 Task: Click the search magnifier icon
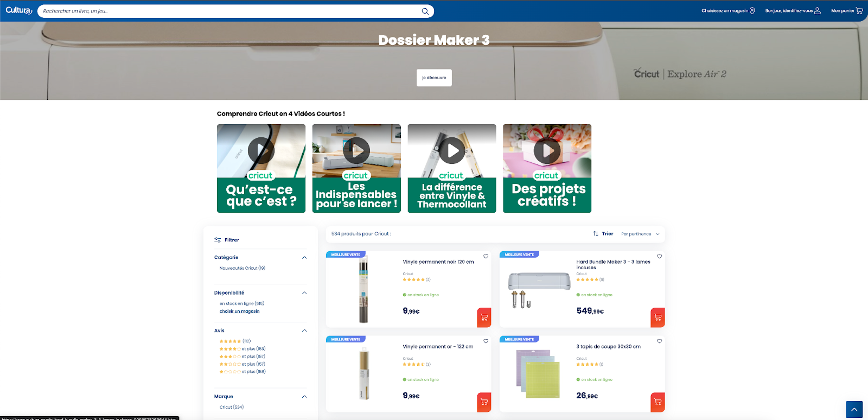tap(425, 11)
